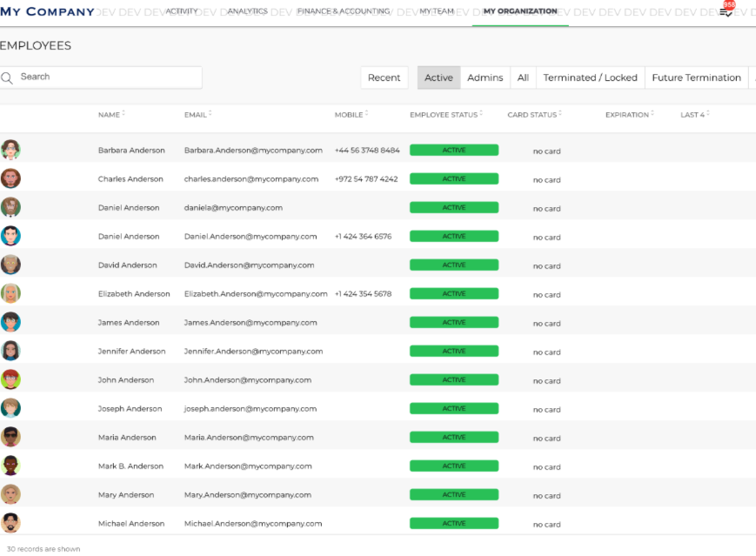This screenshot has width=756, height=556.
Task: Click the search magnifier icon
Action: click(7, 77)
